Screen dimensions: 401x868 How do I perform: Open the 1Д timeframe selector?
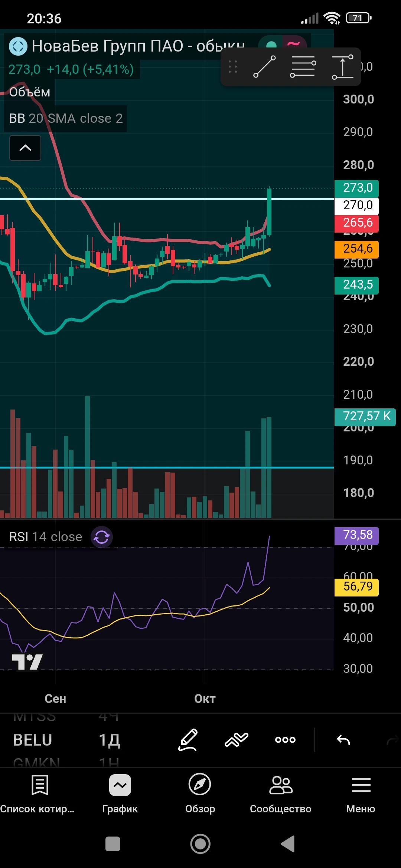(109, 740)
